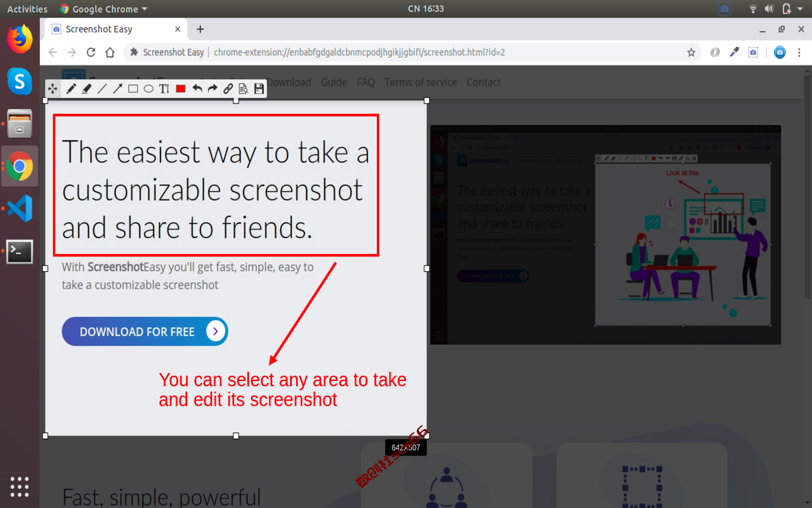
Task: Open the Screenshot Easy extension in Chrome's toolbar
Action: click(x=753, y=53)
